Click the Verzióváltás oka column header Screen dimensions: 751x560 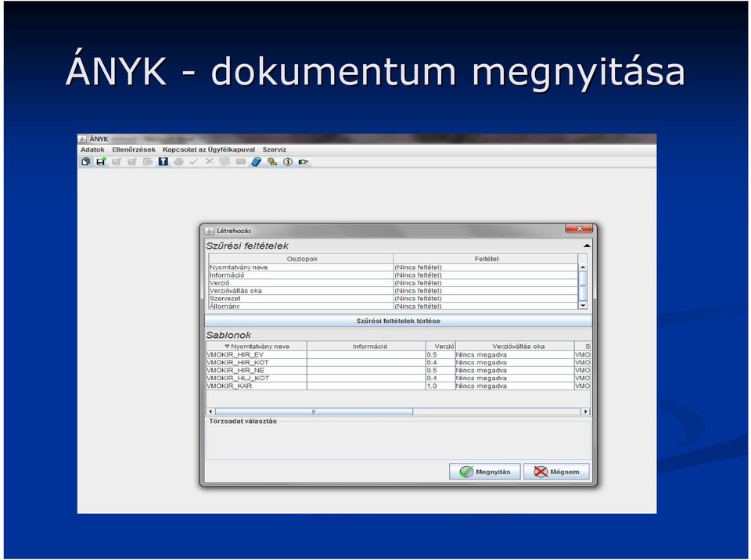click(515, 346)
